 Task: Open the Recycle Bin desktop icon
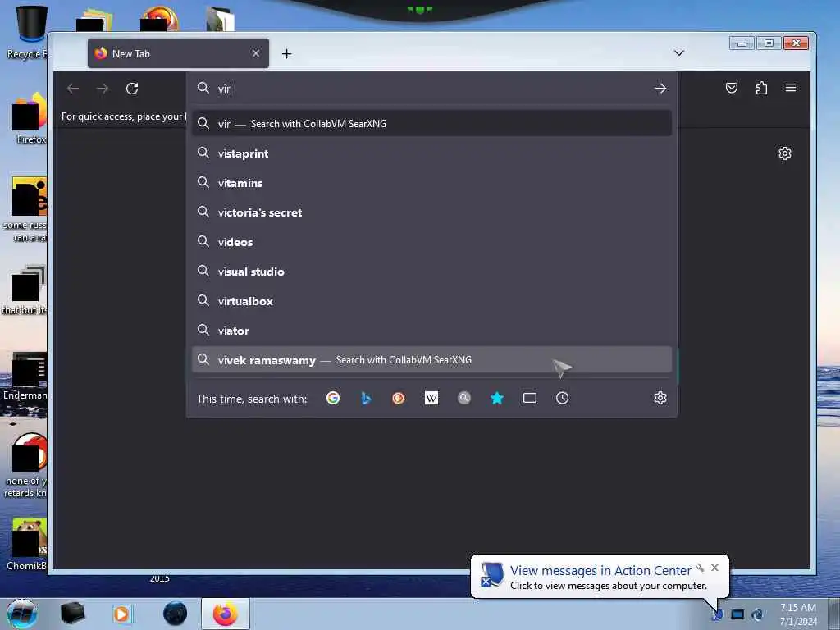(27, 33)
